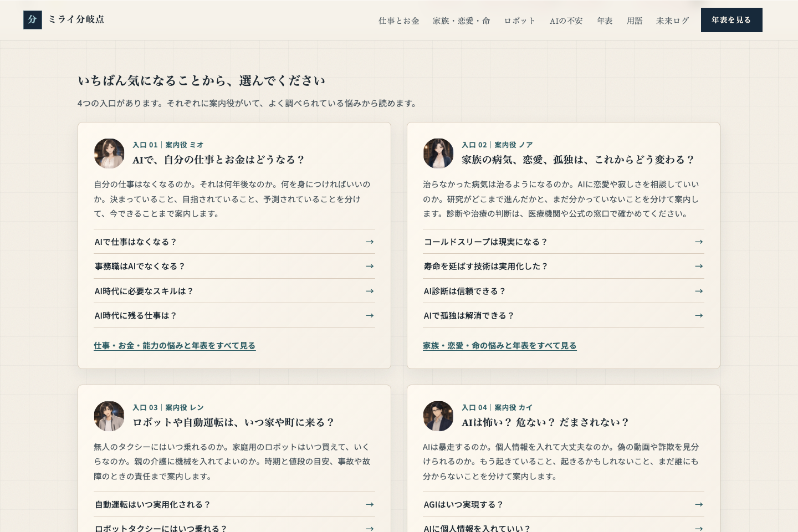Click the ミライ分岐点 site logo icon
Viewport: 798px width, 532px height.
point(33,19)
